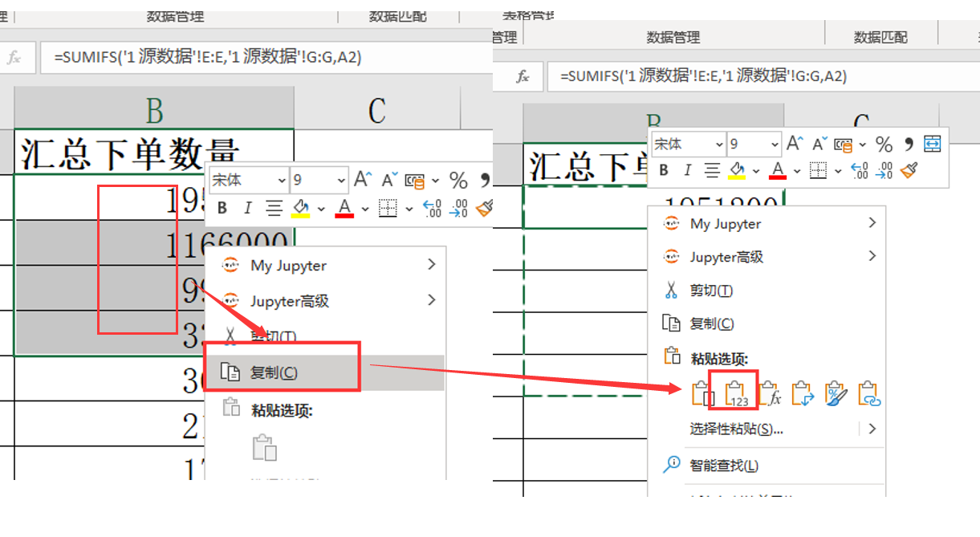Viewport: 980px width, 537px height.
Task: Choose 复制(C) in right context menu
Action: [x=767, y=323]
